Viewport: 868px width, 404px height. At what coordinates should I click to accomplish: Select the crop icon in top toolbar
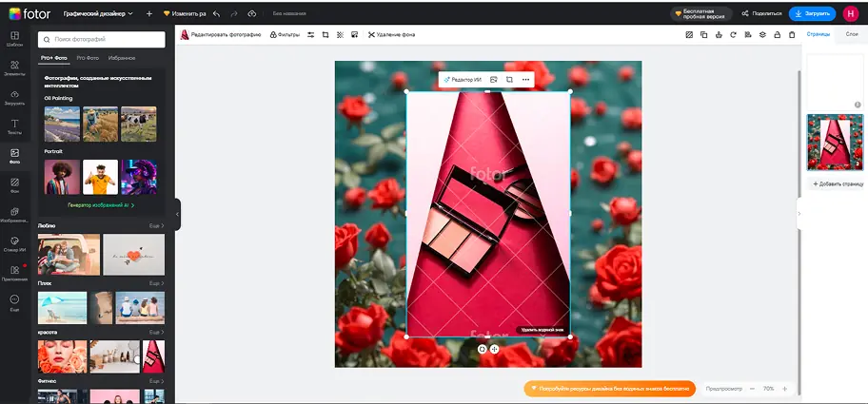pos(325,35)
